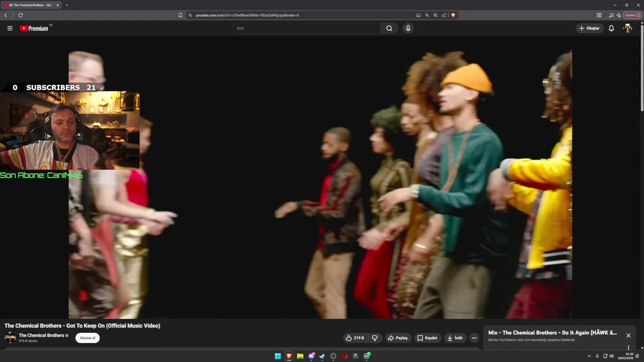
Task: Open the notifications bell
Action: (611, 28)
